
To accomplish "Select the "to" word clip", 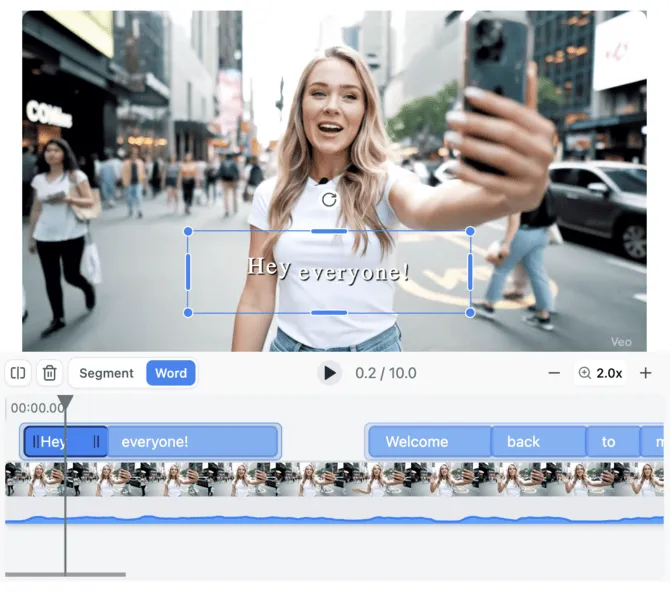I will 613,441.
